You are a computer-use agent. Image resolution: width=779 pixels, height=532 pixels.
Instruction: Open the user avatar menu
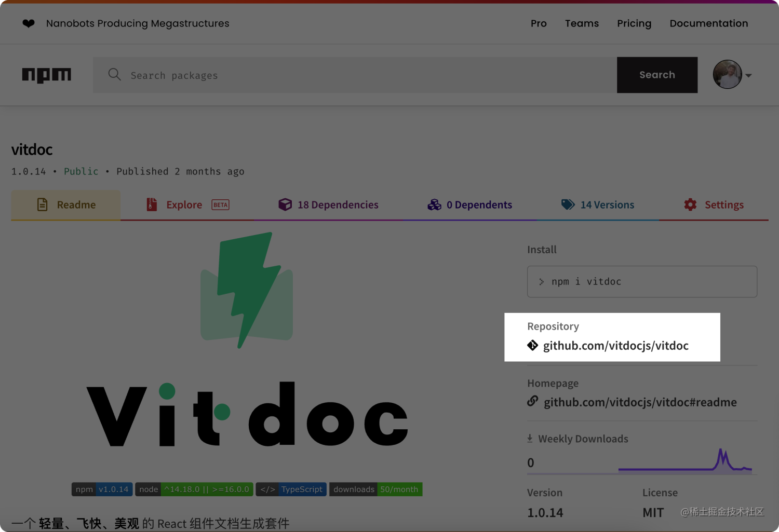coord(727,74)
